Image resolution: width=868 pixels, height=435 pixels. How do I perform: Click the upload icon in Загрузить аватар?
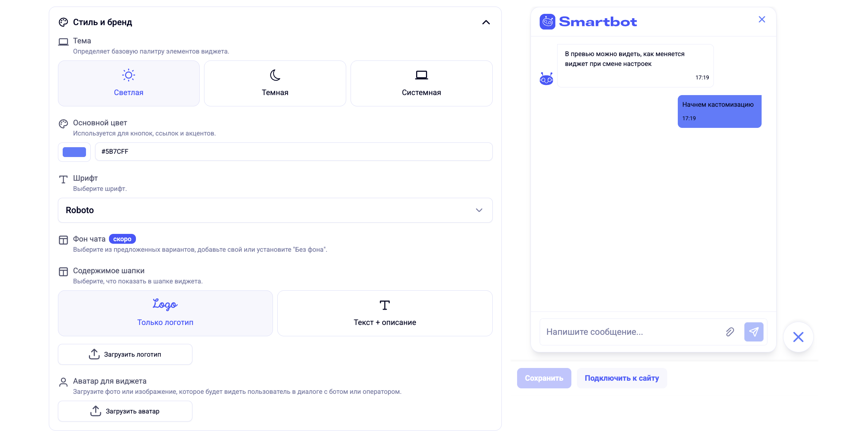tap(95, 411)
